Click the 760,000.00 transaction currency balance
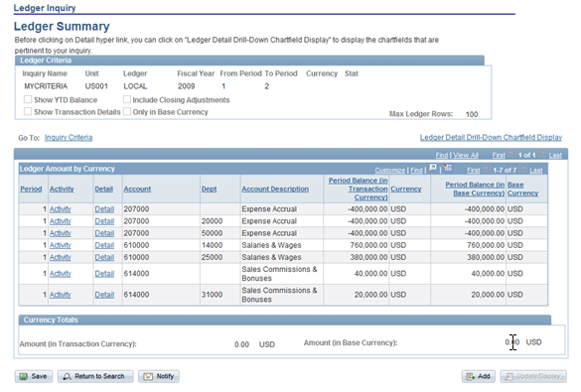This screenshot has width=581, height=392. pos(368,245)
